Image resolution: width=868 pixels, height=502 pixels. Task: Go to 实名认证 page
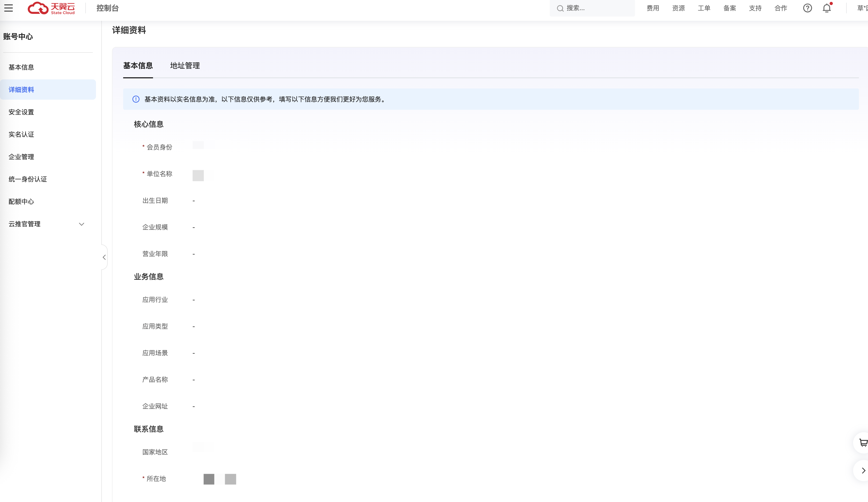(x=21, y=134)
